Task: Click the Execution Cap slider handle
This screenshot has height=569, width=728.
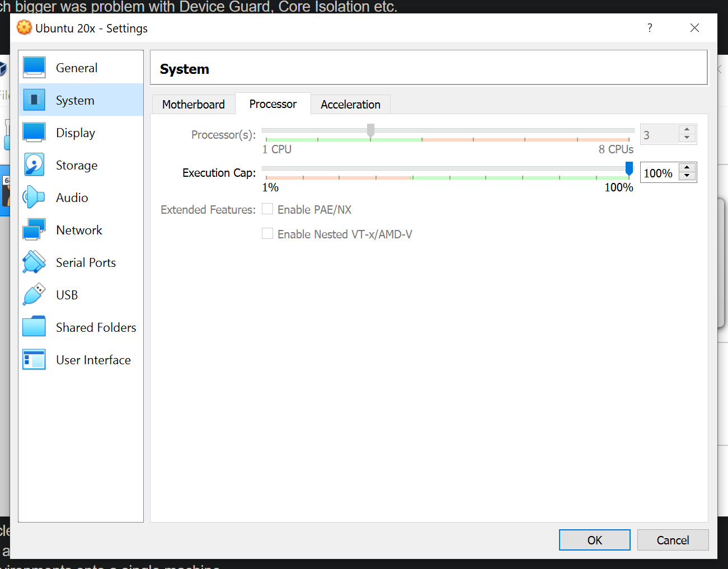Action: pos(629,168)
